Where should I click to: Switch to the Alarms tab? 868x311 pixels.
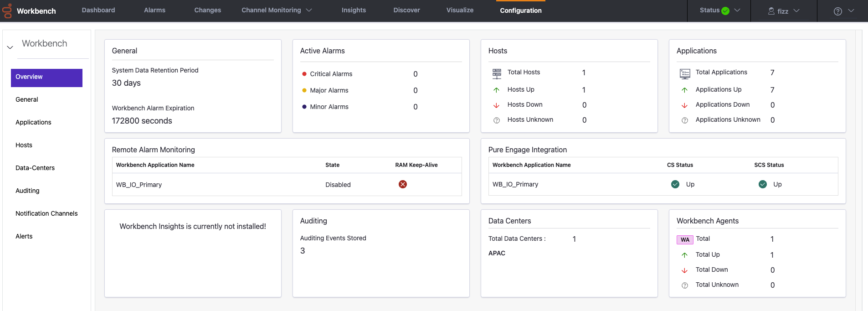click(x=154, y=10)
